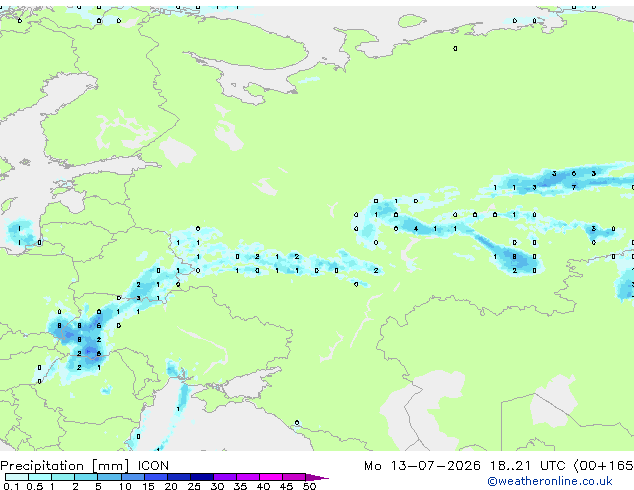This screenshot has height=490, width=634.
Task: Click the lightest 0.1–0.5 mm legend swatch
Action: [17, 477]
